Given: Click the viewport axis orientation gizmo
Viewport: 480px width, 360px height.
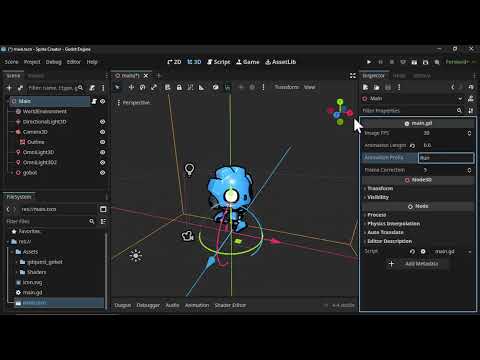Looking at the screenshot, I should tap(340, 112).
